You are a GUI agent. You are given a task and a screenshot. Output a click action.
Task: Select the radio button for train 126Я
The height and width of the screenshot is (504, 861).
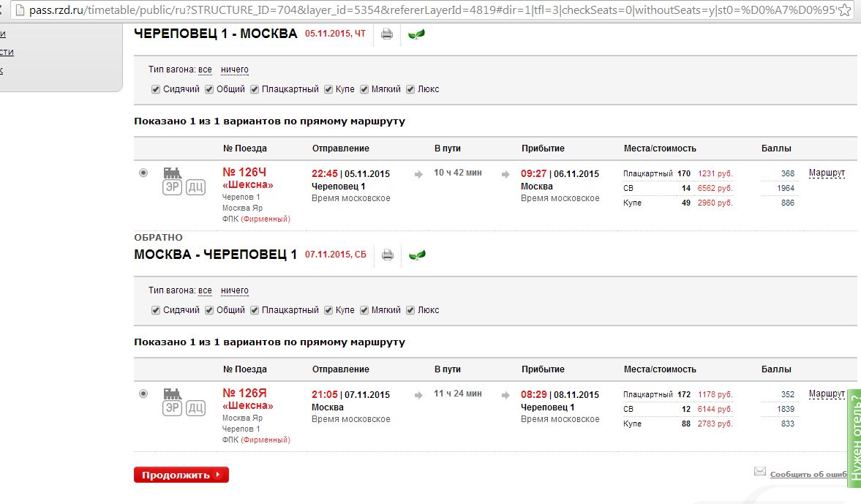(143, 394)
